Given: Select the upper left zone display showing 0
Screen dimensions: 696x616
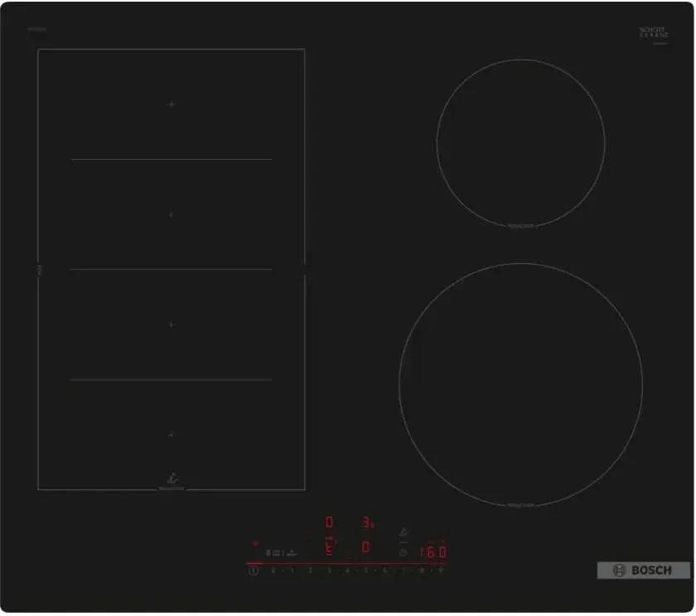Looking at the screenshot, I should tap(329, 522).
